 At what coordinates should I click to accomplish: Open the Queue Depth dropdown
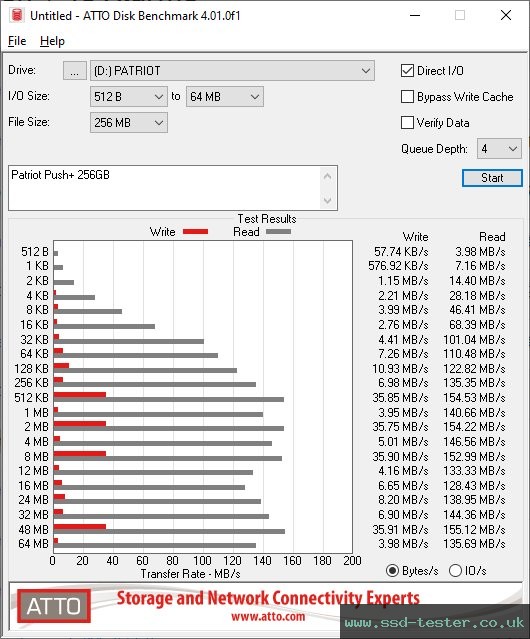pyautogui.click(x=499, y=149)
